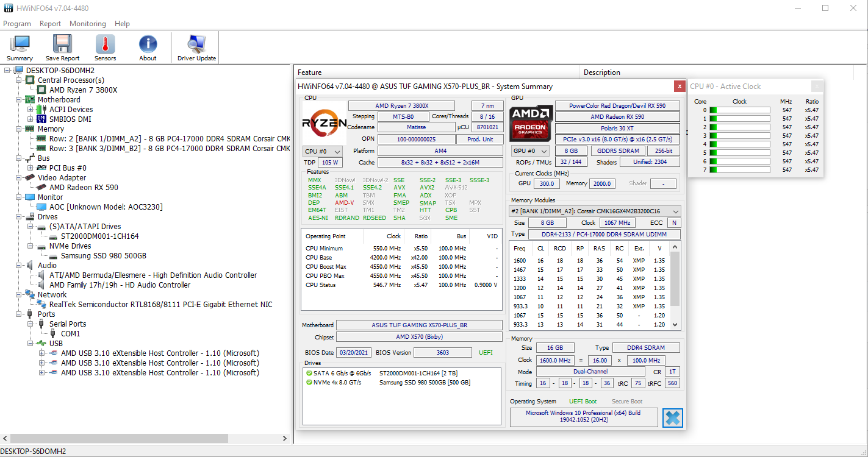
Task: Click Core 3 clock bar in Active Clock
Action: point(740,136)
